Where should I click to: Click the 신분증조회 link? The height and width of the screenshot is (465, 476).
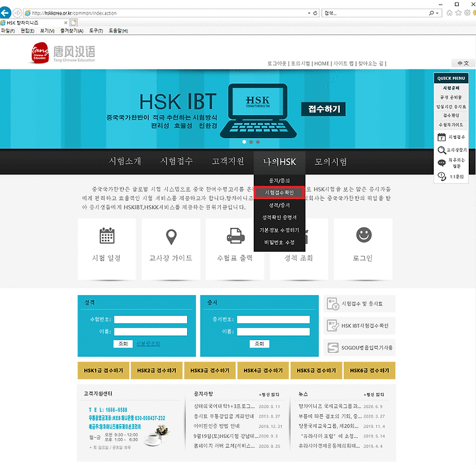[x=148, y=343]
